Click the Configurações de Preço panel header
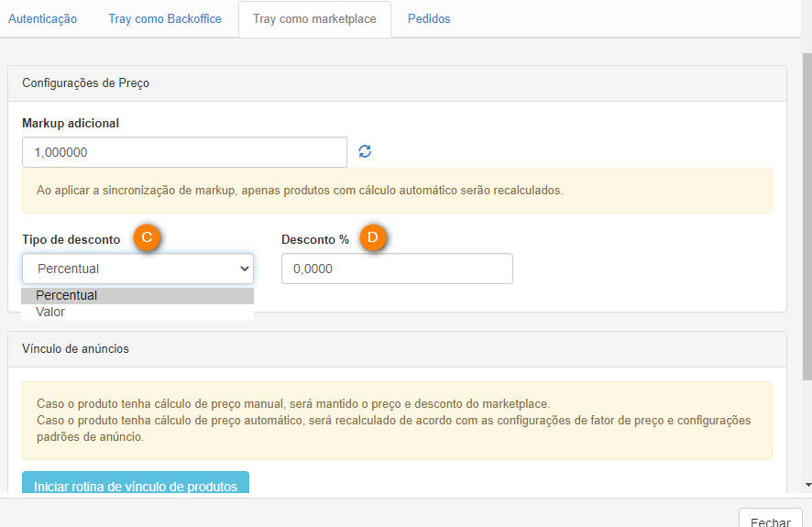Screen dimensions: 812x527 (x=397, y=83)
